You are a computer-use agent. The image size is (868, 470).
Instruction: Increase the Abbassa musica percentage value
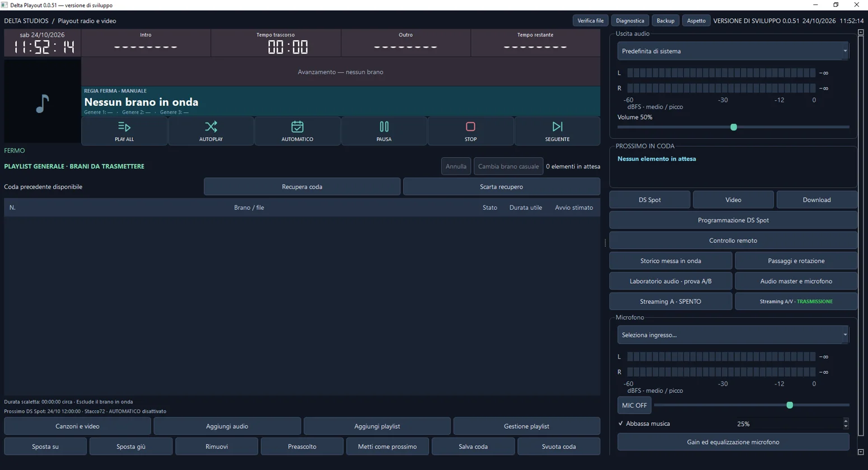[846, 421]
